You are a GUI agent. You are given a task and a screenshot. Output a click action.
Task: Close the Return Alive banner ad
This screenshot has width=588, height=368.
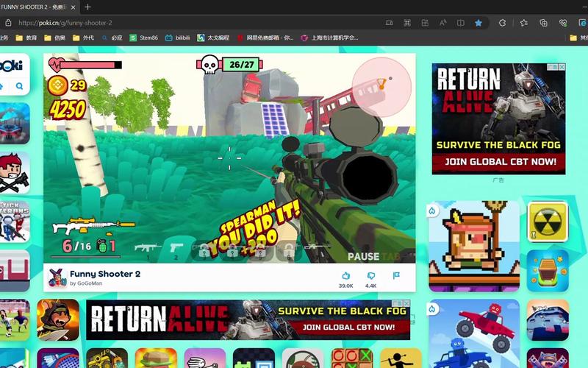pyautogui.click(x=406, y=303)
